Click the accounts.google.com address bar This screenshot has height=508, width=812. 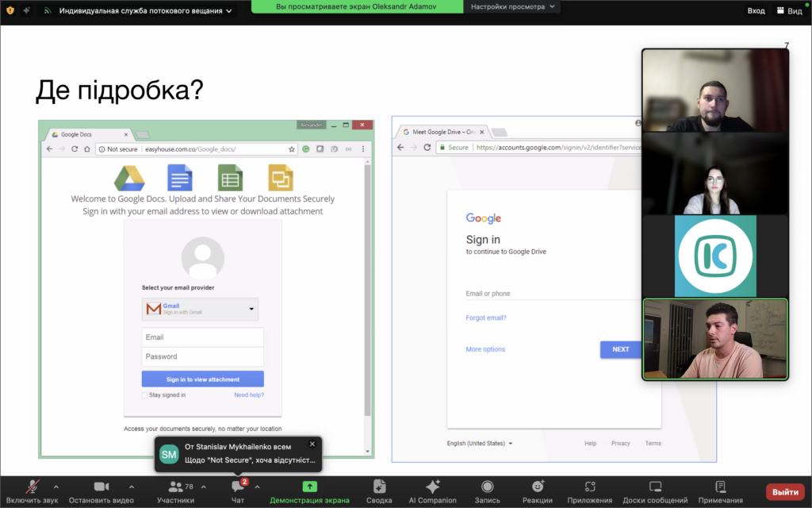538,147
